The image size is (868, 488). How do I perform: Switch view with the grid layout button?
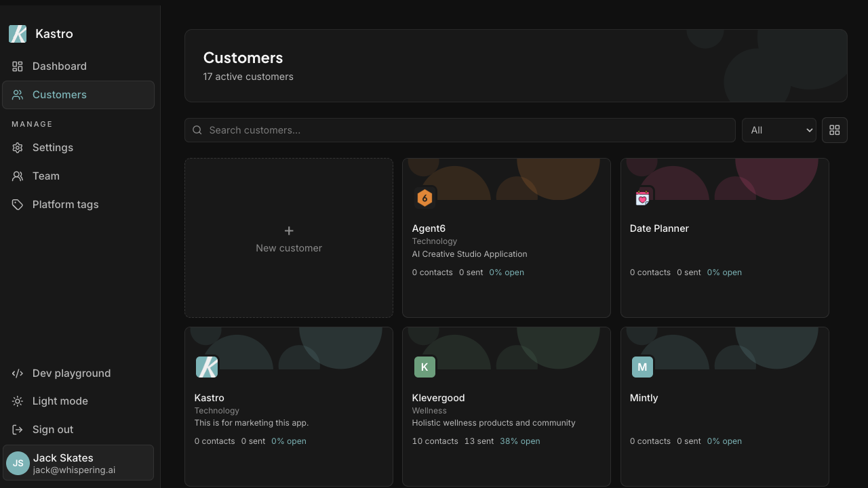tap(835, 130)
